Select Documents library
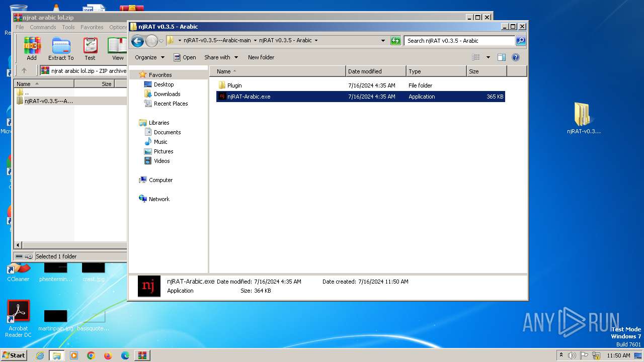The width and height of the screenshot is (644, 362). click(x=167, y=132)
